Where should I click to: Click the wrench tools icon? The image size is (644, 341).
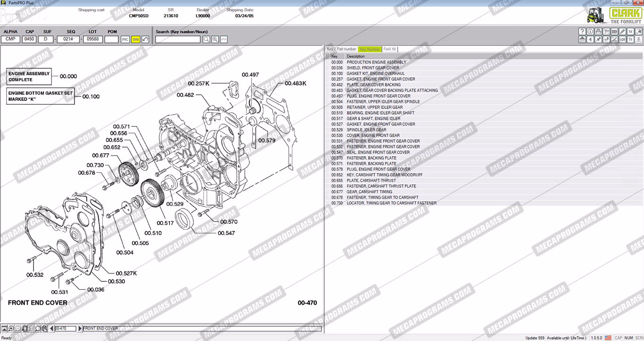(614, 40)
